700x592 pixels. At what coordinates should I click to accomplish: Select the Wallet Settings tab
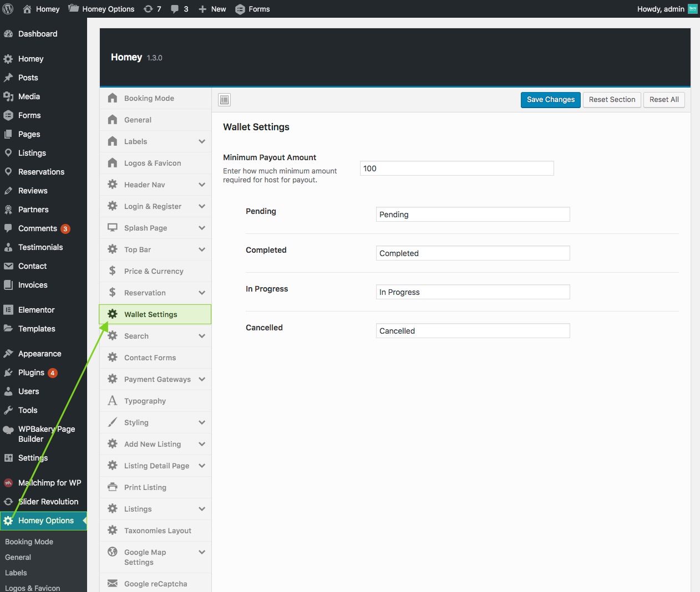pos(155,314)
